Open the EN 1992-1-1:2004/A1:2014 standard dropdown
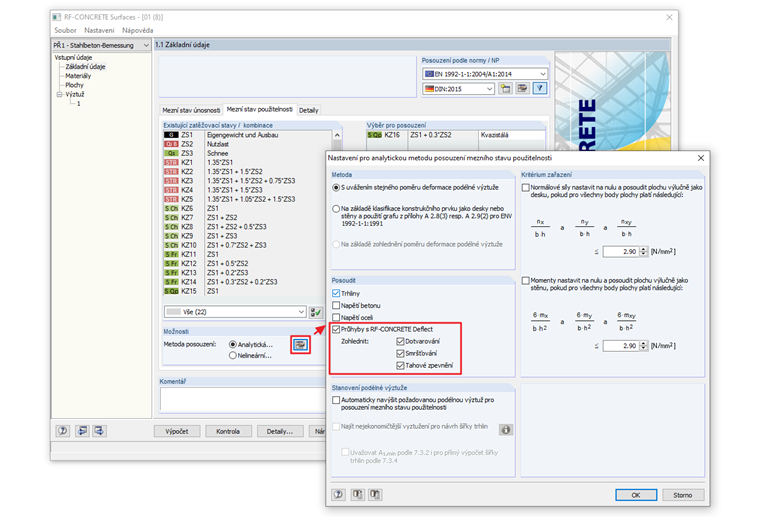The width and height of the screenshot is (760, 517). (543, 74)
